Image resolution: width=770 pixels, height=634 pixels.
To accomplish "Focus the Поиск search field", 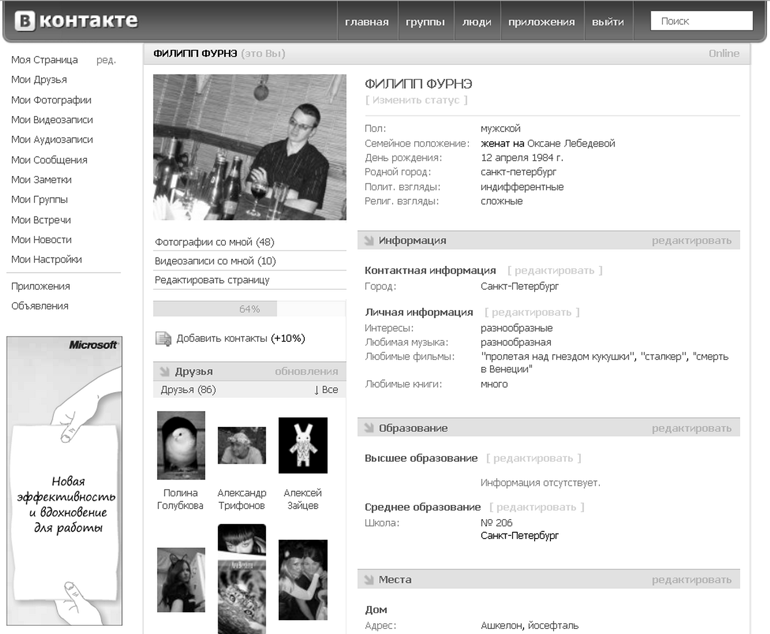I will pyautogui.click(x=701, y=21).
